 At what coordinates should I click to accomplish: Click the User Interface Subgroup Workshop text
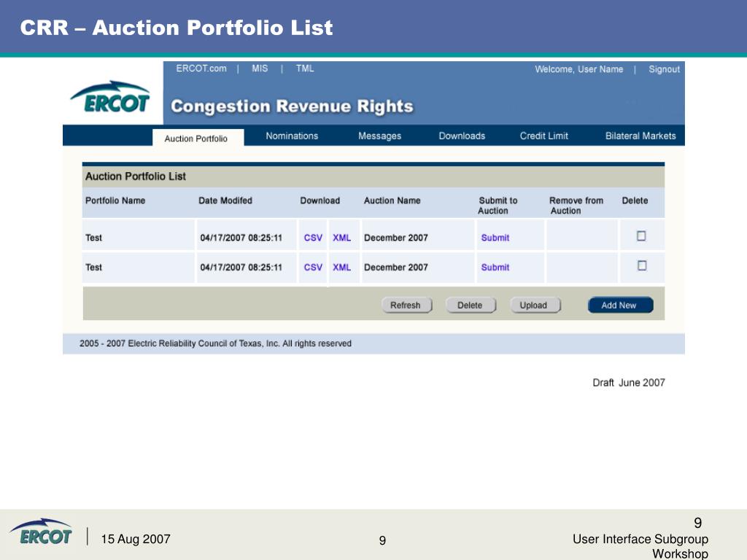(640, 546)
